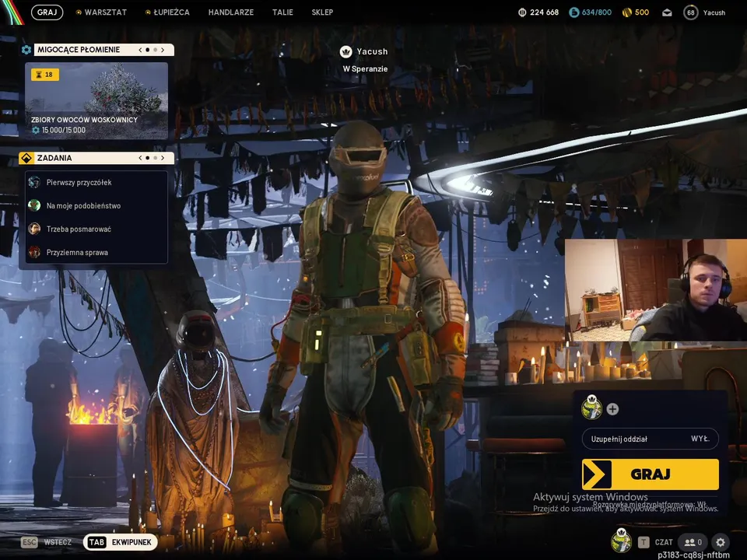Select first page dot in Zadania header

(148, 158)
